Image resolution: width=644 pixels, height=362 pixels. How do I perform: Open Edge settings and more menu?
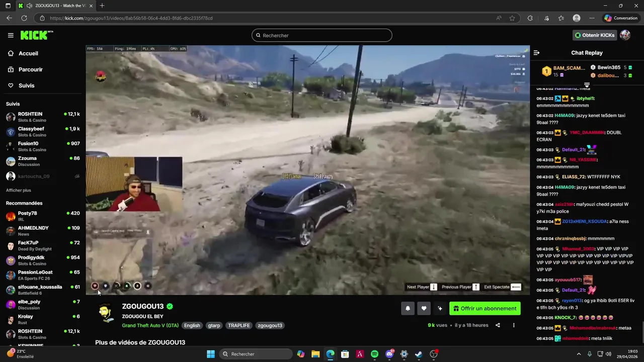(x=592, y=18)
